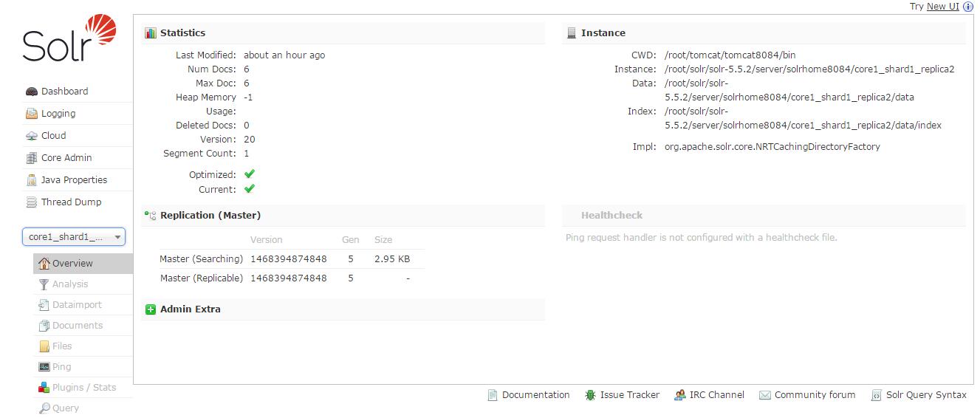980x418 pixels.
Task: Click the 2.95 KB size value
Action: (x=392, y=259)
